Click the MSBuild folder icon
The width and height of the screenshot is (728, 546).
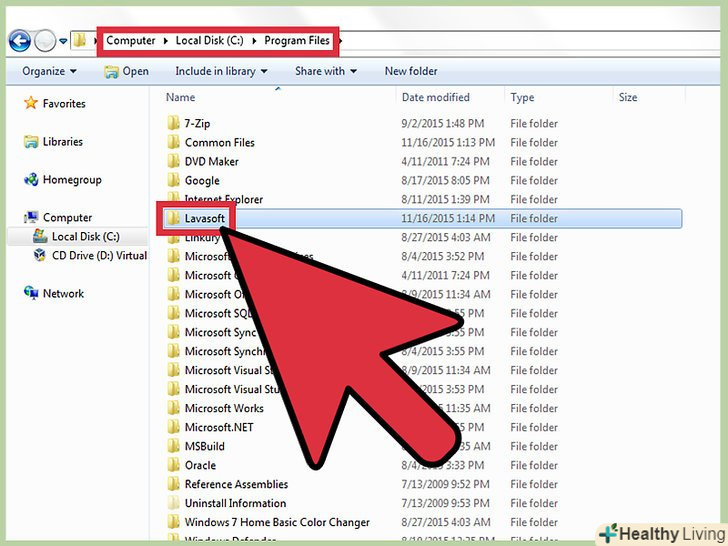(x=173, y=446)
